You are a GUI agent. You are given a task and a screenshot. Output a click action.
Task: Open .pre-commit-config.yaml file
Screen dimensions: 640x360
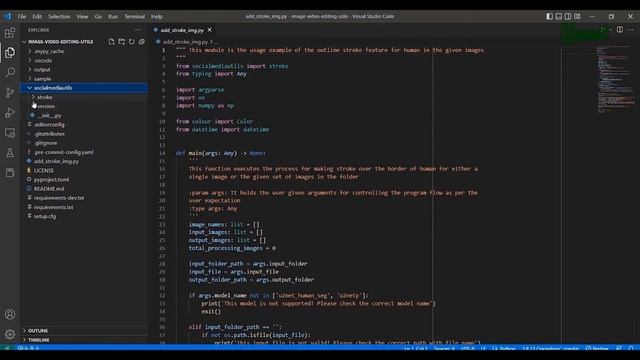pos(84,152)
